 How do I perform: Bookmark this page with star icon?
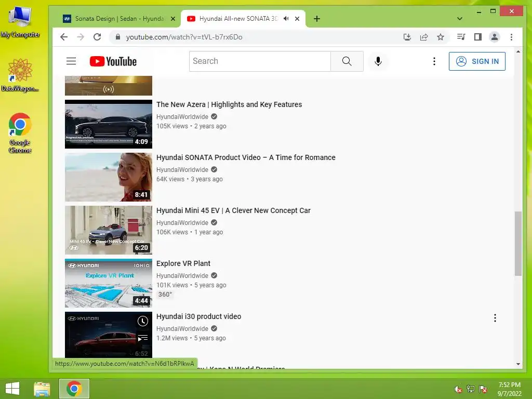pos(441,37)
